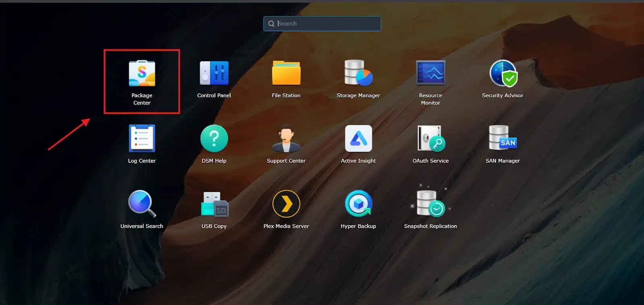Click the "Hyper Backup" label text
Viewport: 644px width, 305px height.
tap(358, 226)
